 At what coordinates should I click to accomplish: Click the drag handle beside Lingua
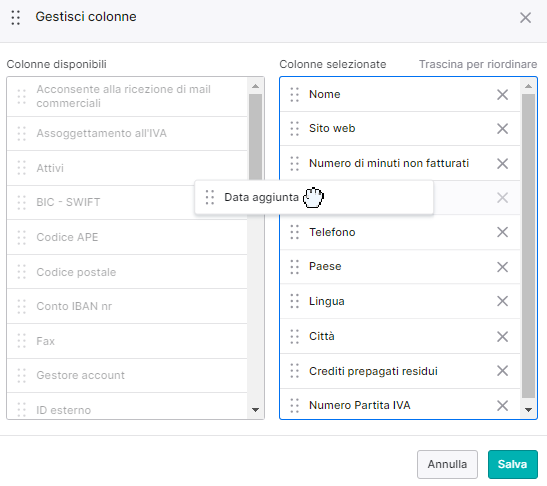[x=294, y=301]
